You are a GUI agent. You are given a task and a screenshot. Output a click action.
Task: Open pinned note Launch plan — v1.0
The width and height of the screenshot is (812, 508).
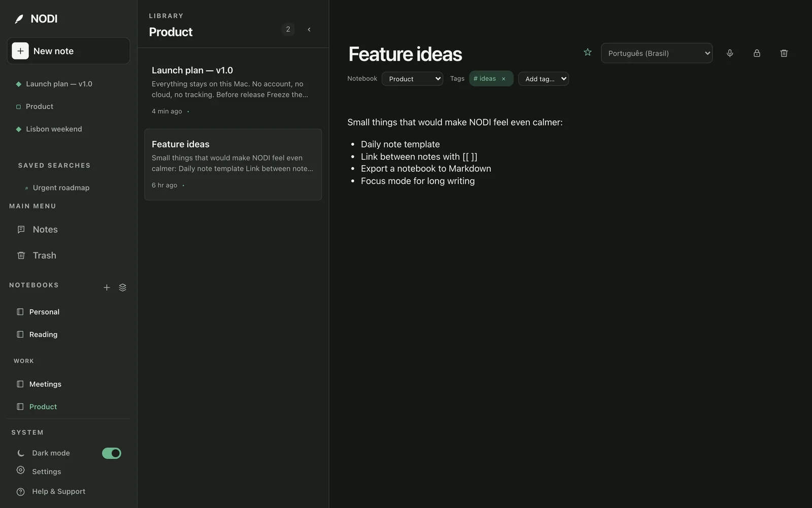click(x=59, y=84)
